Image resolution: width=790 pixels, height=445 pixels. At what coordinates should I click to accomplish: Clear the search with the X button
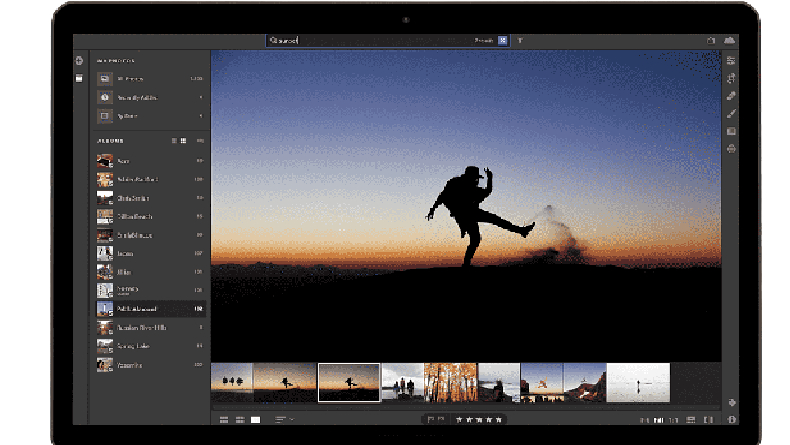pyautogui.click(x=502, y=40)
